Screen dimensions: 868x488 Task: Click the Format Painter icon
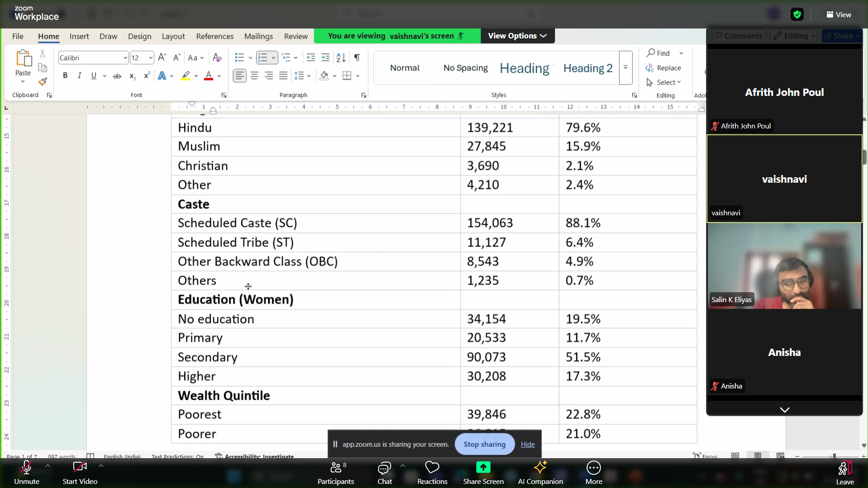click(x=43, y=82)
